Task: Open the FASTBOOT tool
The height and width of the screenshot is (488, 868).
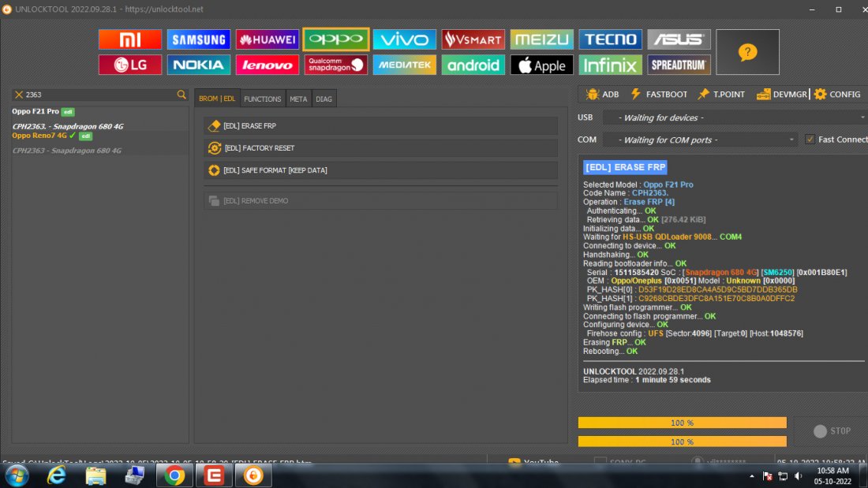Action: pyautogui.click(x=659, y=94)
